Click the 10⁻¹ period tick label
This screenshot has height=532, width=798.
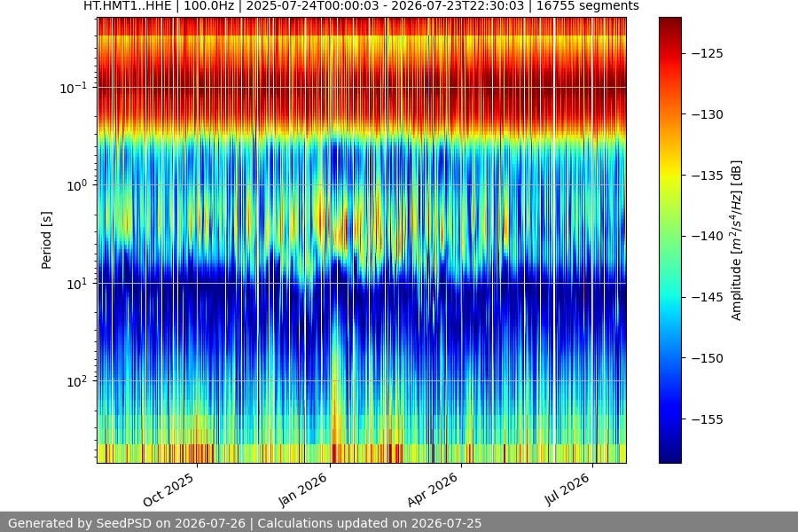tap(74, 88)
